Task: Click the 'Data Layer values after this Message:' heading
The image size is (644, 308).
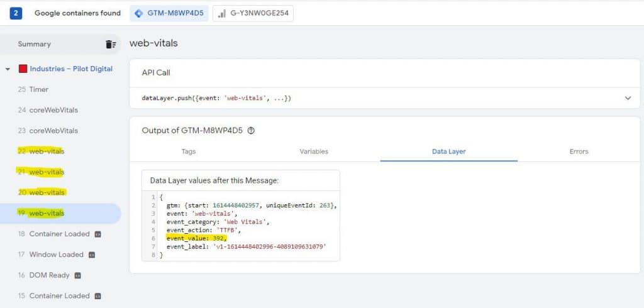Action: [214, 180]
